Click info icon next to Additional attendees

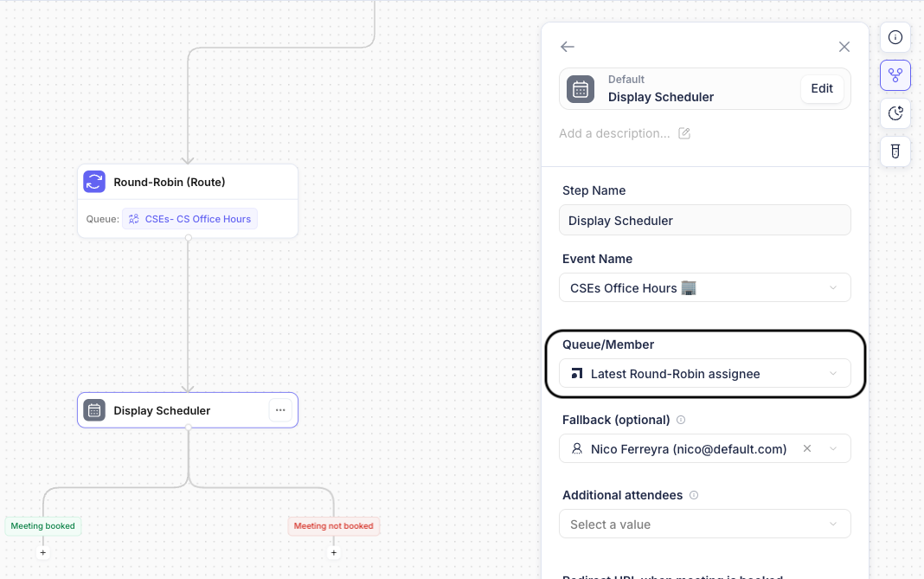(694, 496)
